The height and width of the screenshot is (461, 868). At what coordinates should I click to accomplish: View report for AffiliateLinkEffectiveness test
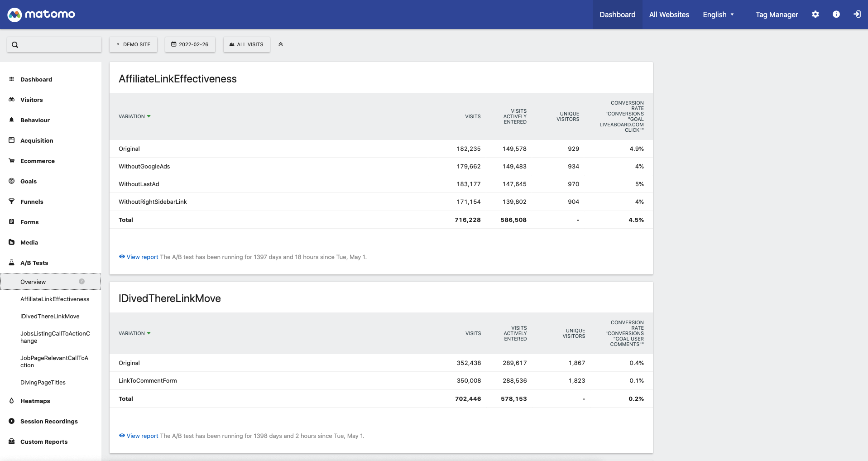[x=142, y=257]
